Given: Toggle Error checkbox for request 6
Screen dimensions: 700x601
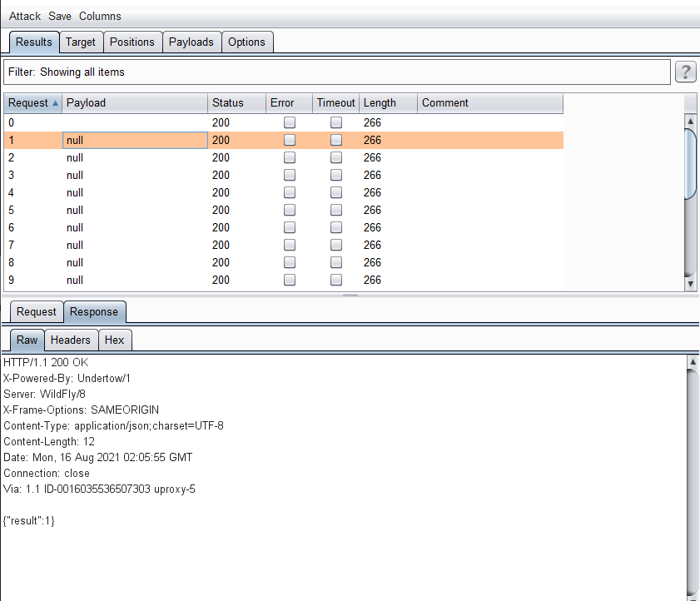Looking at the screenshot, I should (290, 228).
